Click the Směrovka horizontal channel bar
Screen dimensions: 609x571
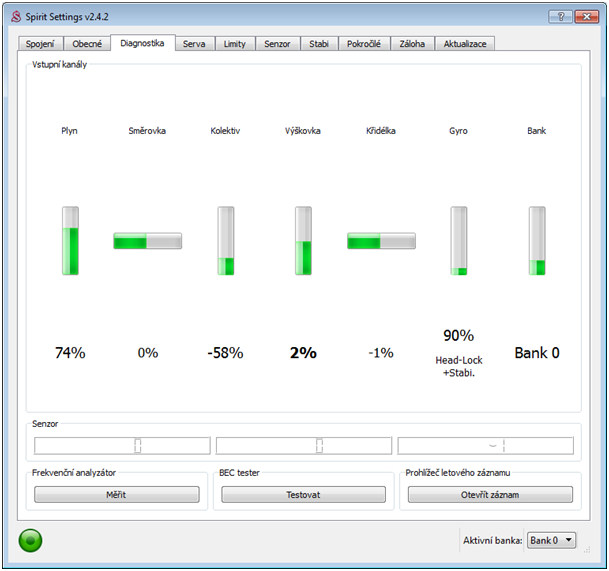click(x=147, y=241)
